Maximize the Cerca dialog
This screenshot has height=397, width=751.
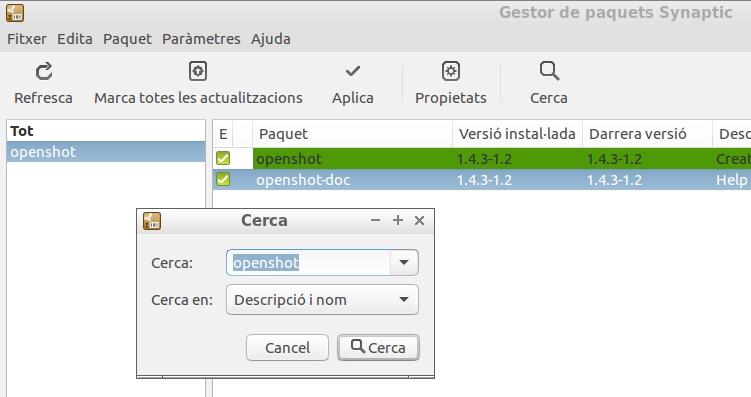pos(398,220)
